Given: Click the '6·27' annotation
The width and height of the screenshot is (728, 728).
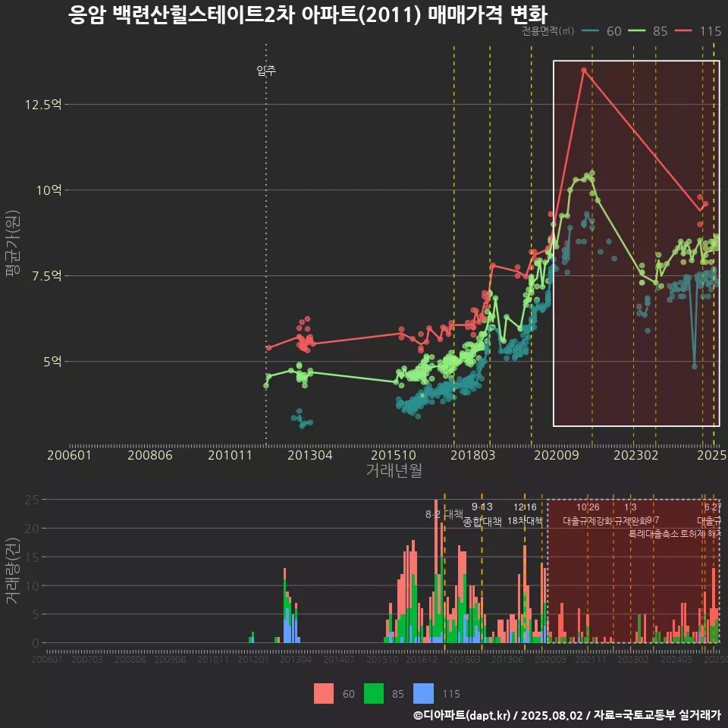Looking at the screenshot, I should [713, 507].
